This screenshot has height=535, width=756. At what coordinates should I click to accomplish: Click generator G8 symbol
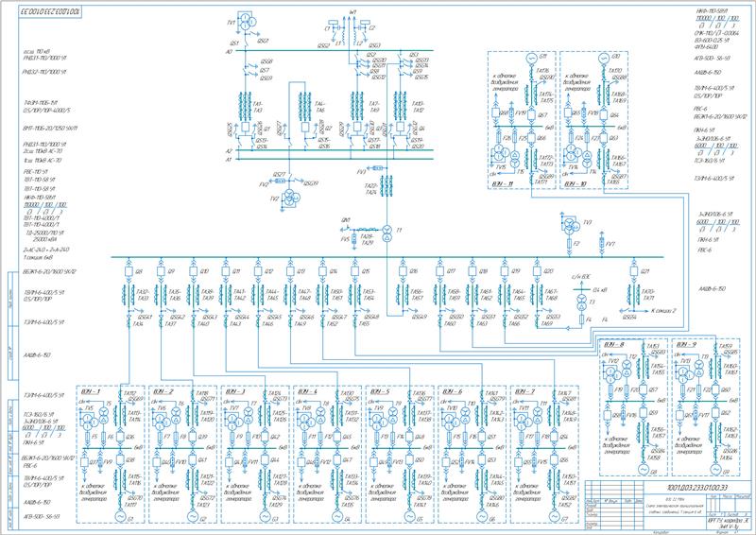pyautogui.click(x=643, y=469)
